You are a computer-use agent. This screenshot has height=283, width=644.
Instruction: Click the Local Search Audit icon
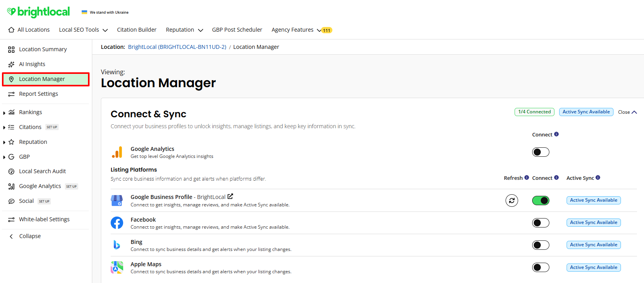tap(11, 172)
